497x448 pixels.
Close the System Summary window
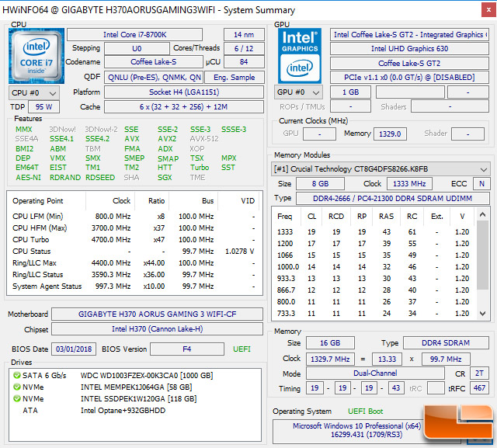(488, 10)
